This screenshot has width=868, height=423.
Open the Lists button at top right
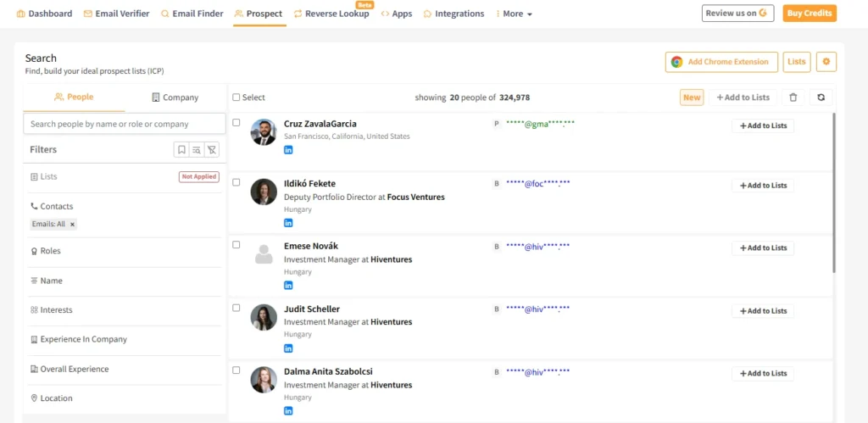[x=797, y=62]
